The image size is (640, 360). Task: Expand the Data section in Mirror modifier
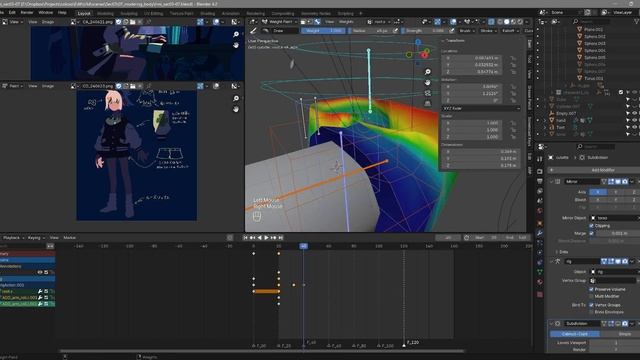point(562,252)
